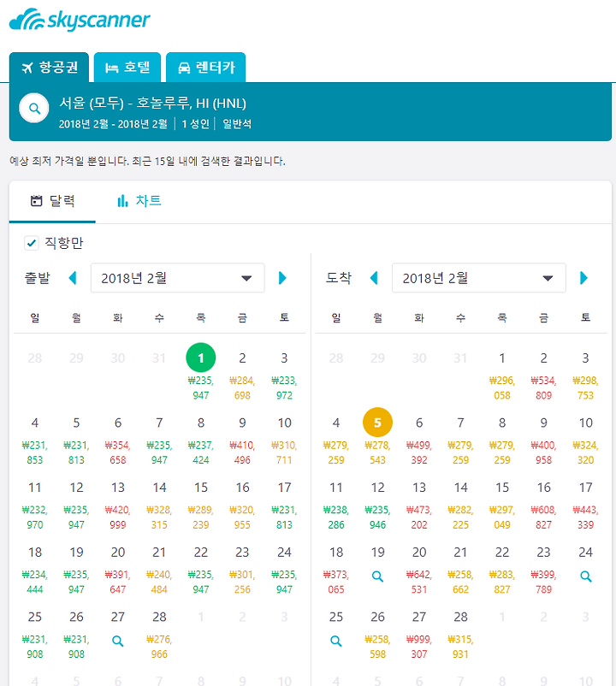Screen dimensions: 616x686
Task: Click departure date 11 priced ₩232,970
Action: [x=34, y=506]
